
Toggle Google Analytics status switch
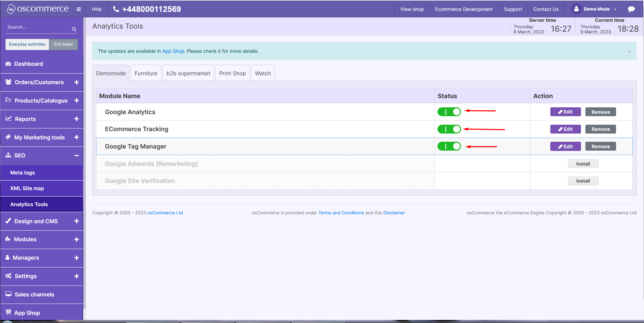click(x=449, y=112)
